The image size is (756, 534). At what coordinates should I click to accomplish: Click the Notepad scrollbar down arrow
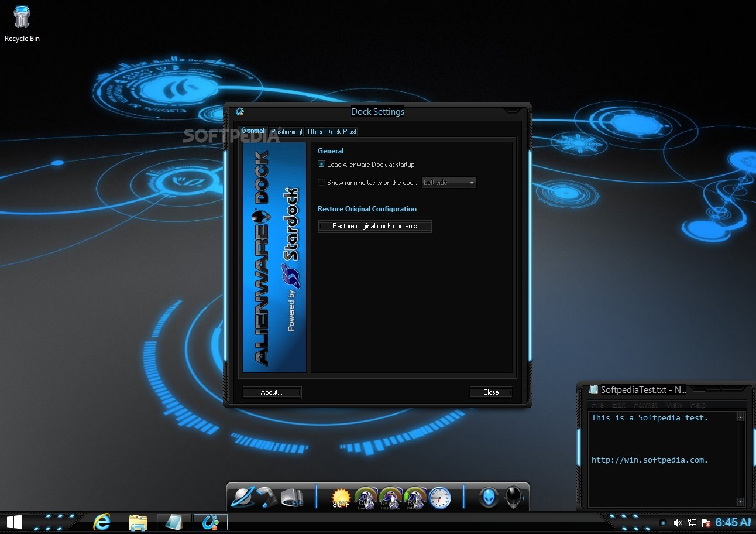coord(741,502)
